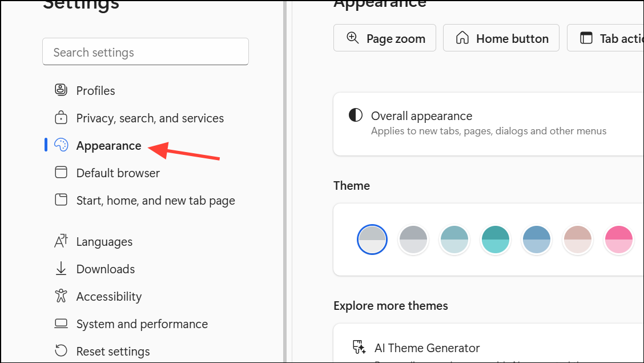Viewport: 644px width, 363px height.
Task: Click the Accessibility person icon
Action: (61, 296)
